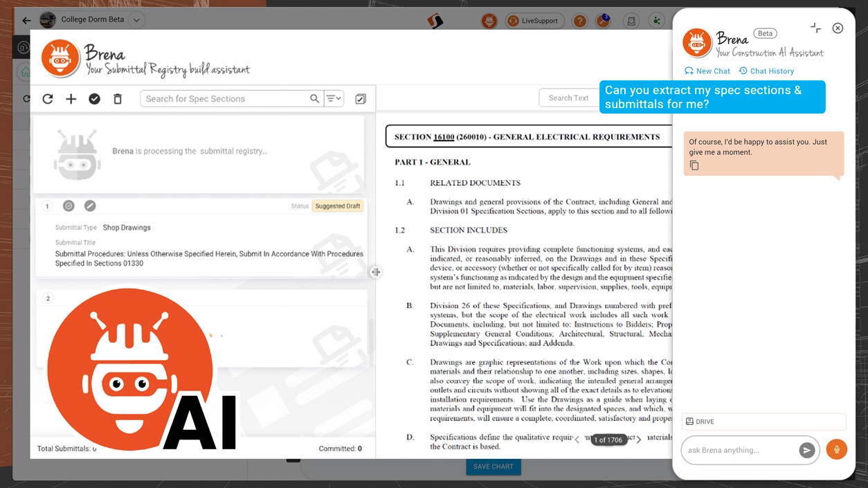Viewport: 868px width, 488px height.
Task: Start a New Chat with Brena
Action: click(707, 71)
